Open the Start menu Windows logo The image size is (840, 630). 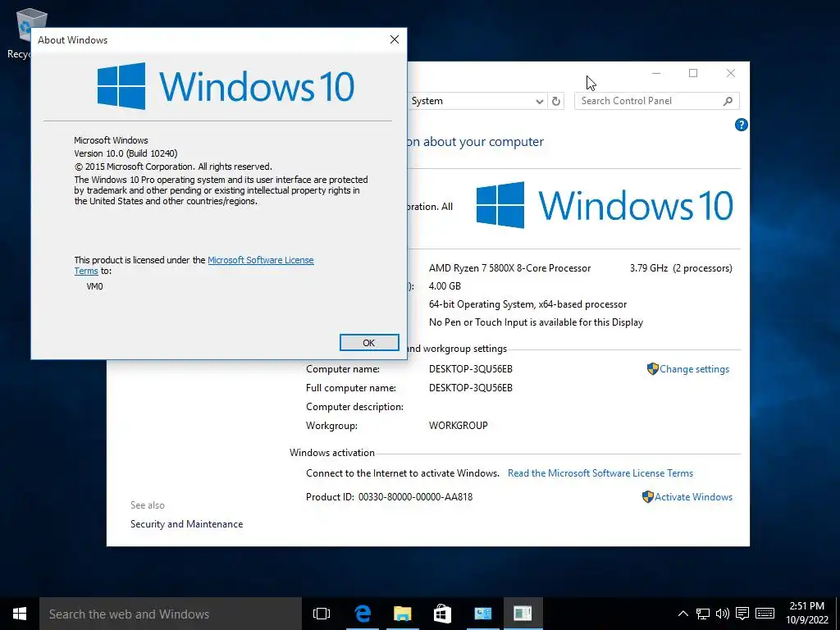click(20, 614)
